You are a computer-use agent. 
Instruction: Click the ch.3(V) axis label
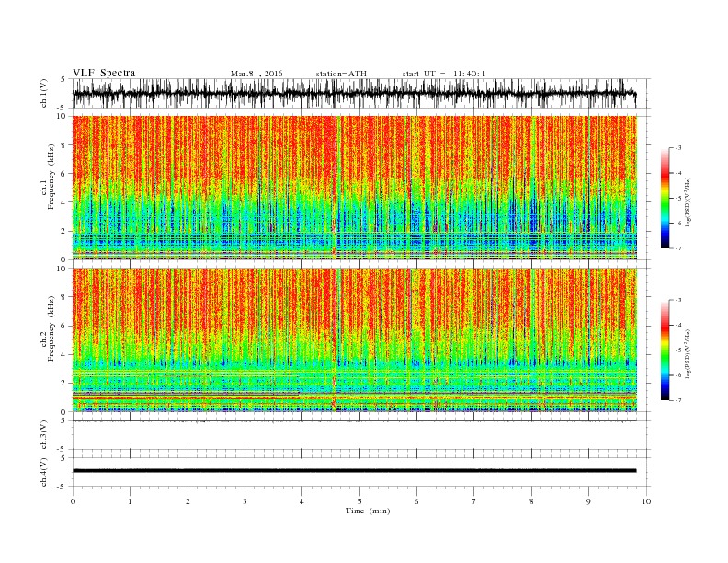[44, 435]
